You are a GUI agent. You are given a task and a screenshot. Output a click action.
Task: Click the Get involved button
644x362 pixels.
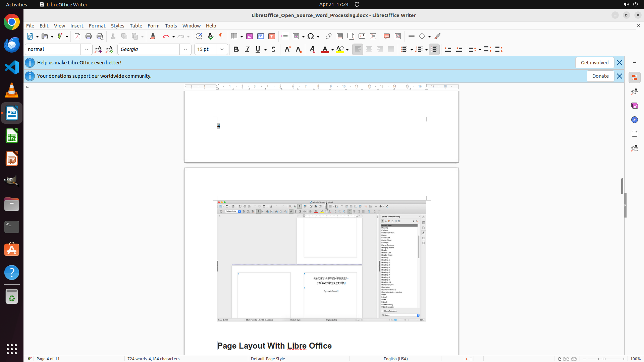pyautogui.click(x=594, y=63)
